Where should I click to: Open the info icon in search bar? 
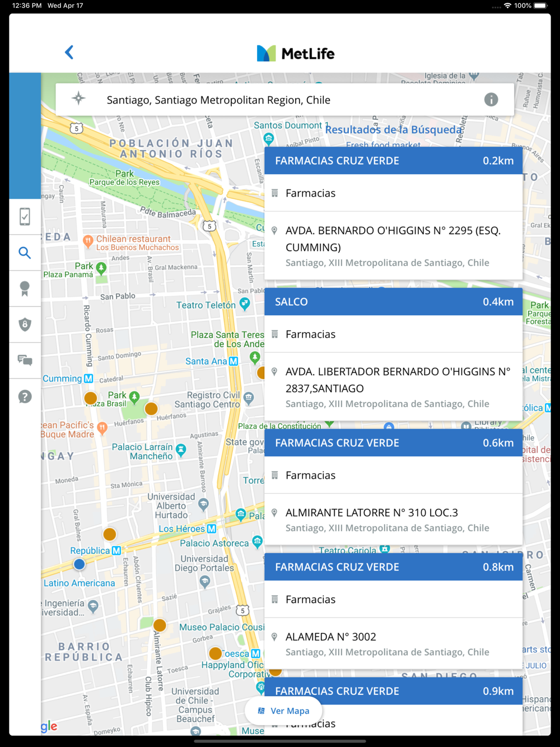click(x=491, y=100)
